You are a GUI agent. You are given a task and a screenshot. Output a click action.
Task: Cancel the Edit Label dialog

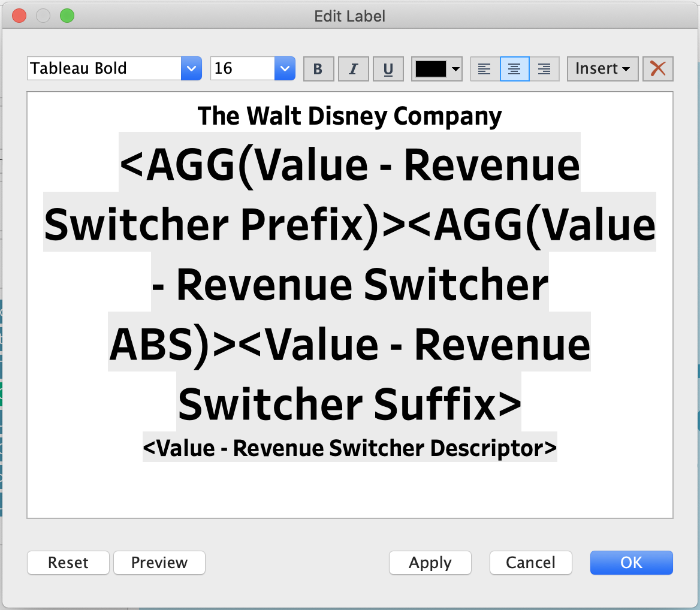click(530, 562)
